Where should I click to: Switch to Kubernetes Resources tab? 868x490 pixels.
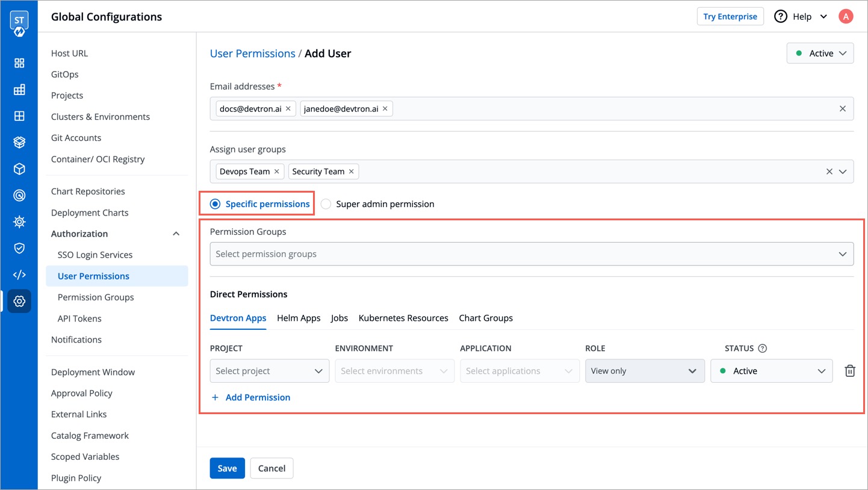[403, 318]
